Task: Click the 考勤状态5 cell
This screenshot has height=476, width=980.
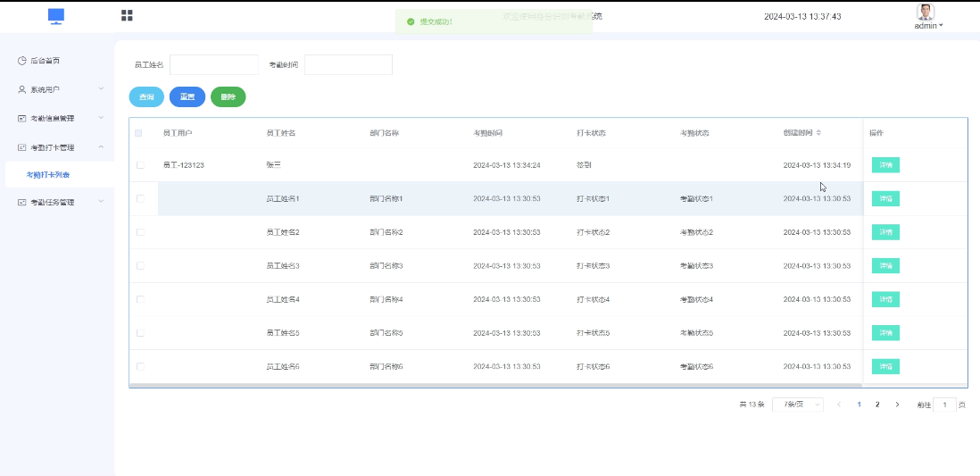Action: click(x=696, y=333)
